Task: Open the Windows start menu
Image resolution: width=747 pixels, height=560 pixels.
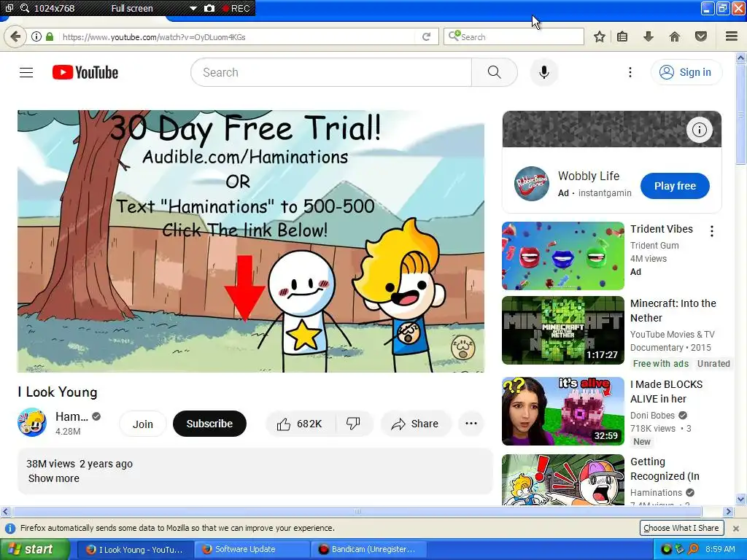Action: [x=34, y=549]
